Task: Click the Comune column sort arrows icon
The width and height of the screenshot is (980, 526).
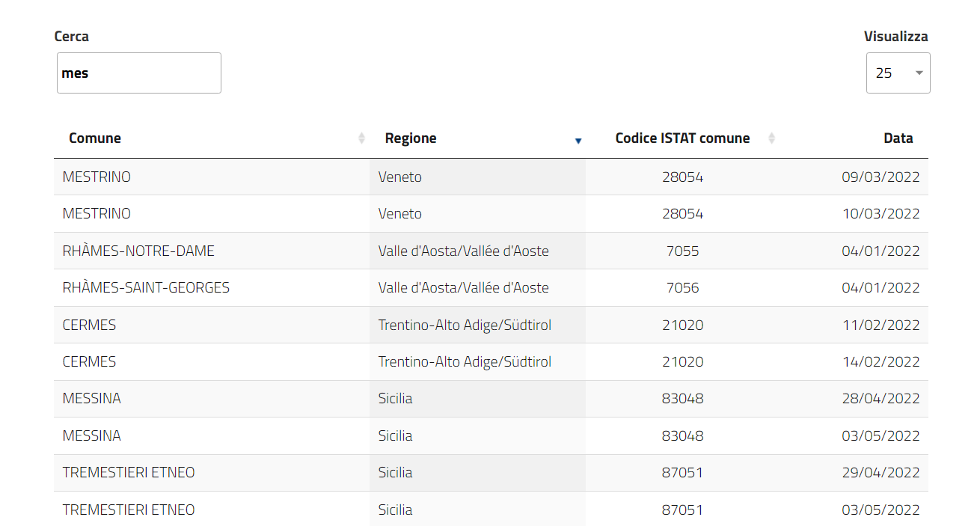Action: point(362,138)
